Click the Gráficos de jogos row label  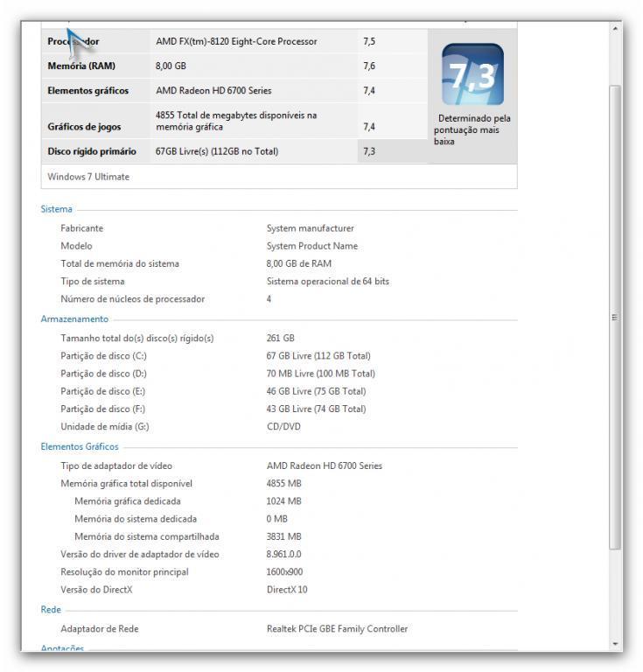(84, 127)
